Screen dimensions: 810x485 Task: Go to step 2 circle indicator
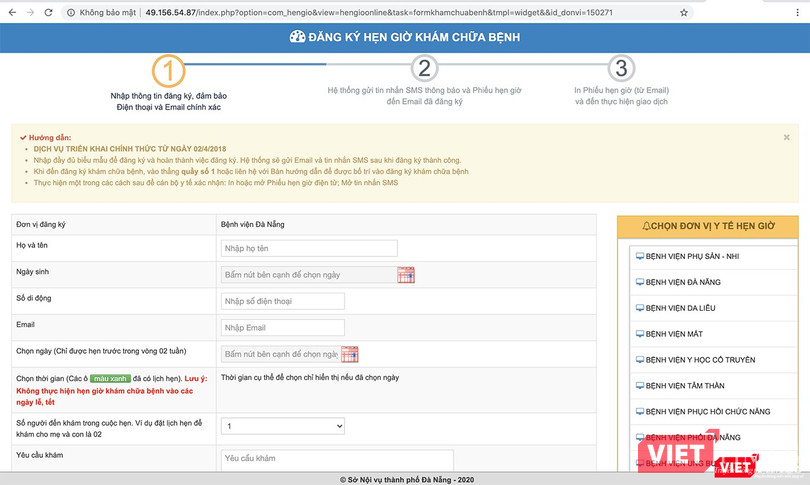(425, 68)
